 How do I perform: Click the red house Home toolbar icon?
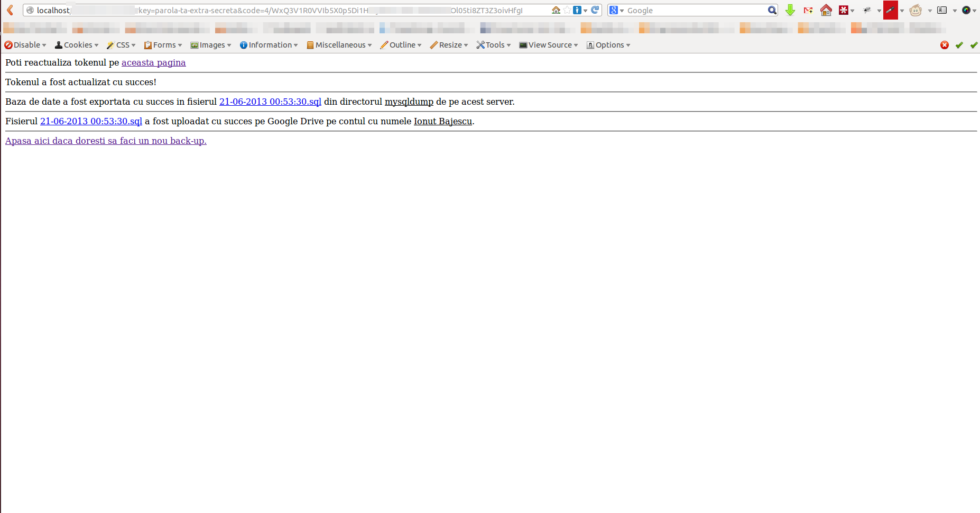pos(826,10)
